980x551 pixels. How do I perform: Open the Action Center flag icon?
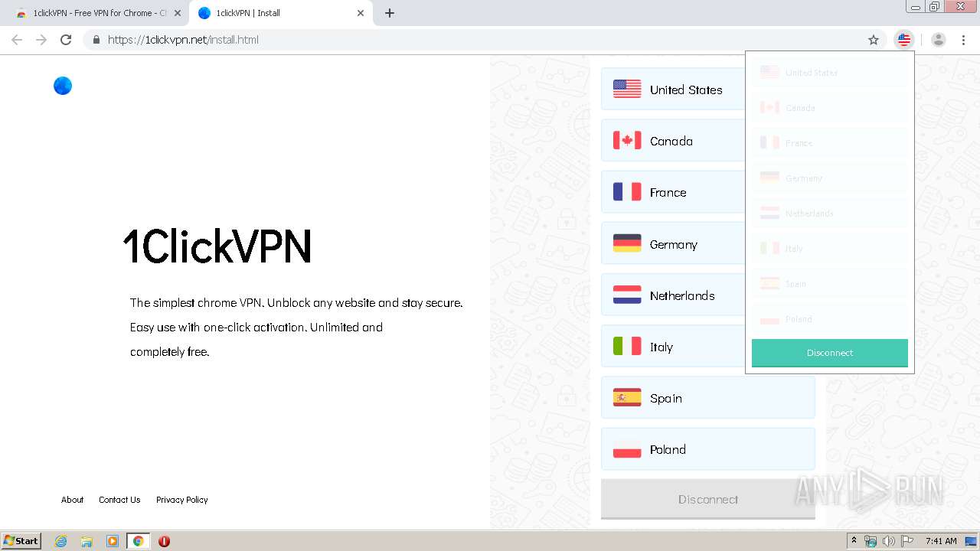tap(906, 541)
